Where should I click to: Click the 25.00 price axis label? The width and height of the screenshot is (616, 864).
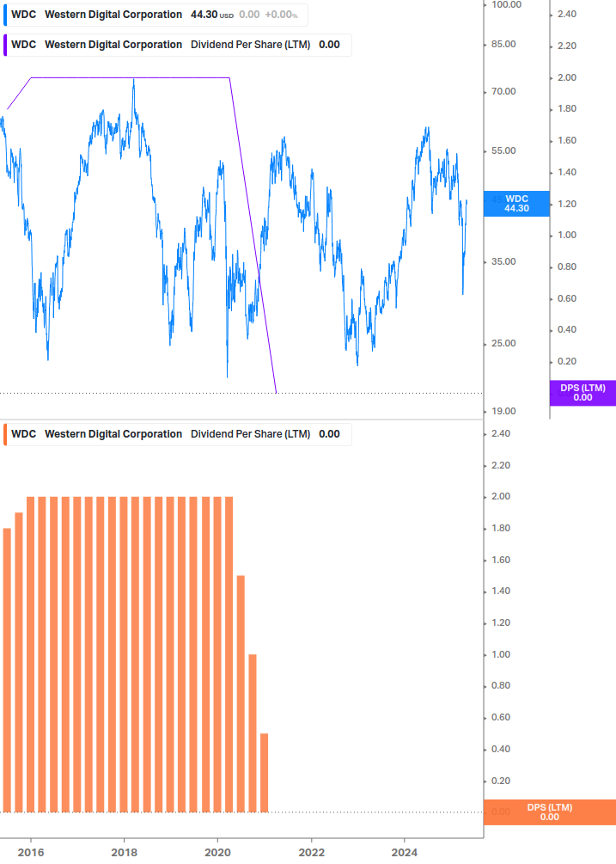pyautogui.click(x=503, y=343)
